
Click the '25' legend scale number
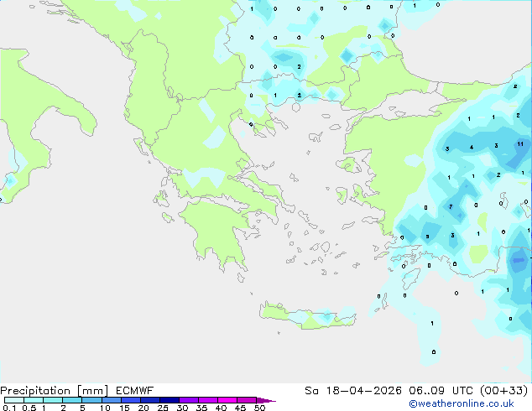click(x=163, y=408)
